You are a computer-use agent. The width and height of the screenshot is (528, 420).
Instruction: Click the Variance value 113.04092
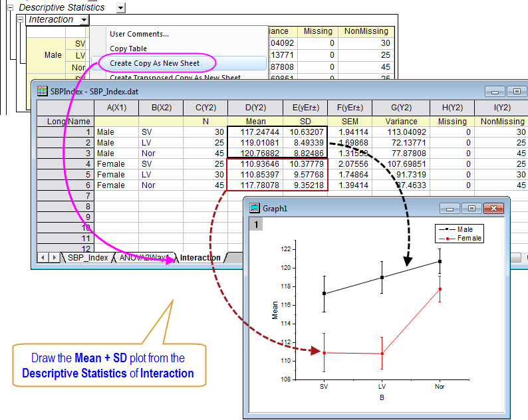(401, 132)
